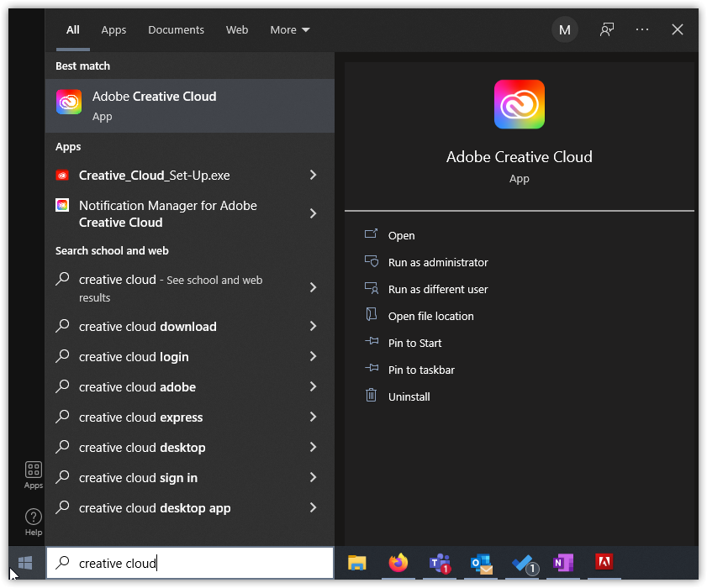This screenshot has height=588, width=707.
Task: Click the Windows Start button
Action: pyautogui.click(x=25, y=563)
